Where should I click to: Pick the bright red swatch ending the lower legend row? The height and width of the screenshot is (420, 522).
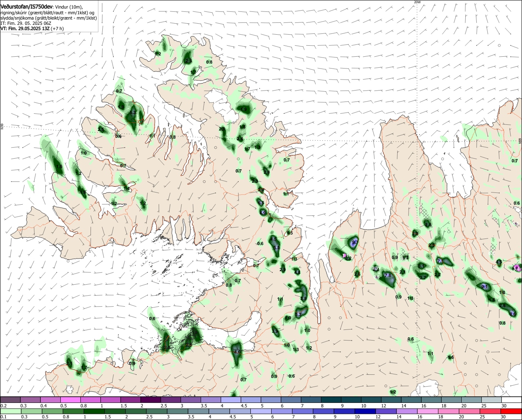pos(511,411)
